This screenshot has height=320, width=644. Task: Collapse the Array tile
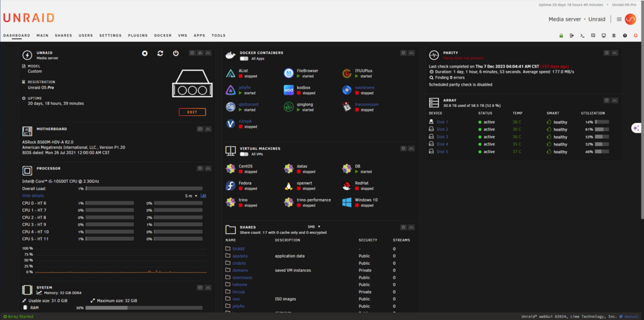tap(614, 100)
